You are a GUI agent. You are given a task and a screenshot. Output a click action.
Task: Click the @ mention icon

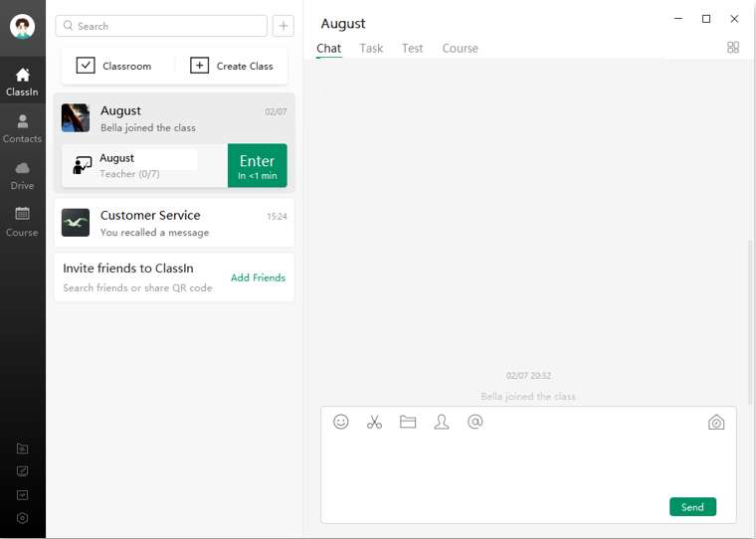[474, 422]
